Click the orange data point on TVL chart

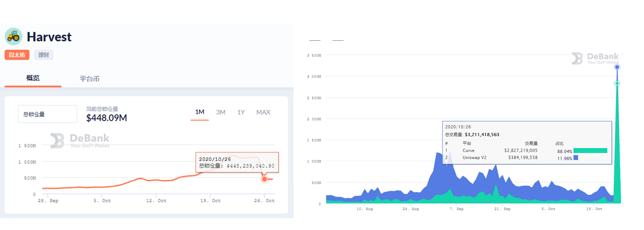coord(264,179)
